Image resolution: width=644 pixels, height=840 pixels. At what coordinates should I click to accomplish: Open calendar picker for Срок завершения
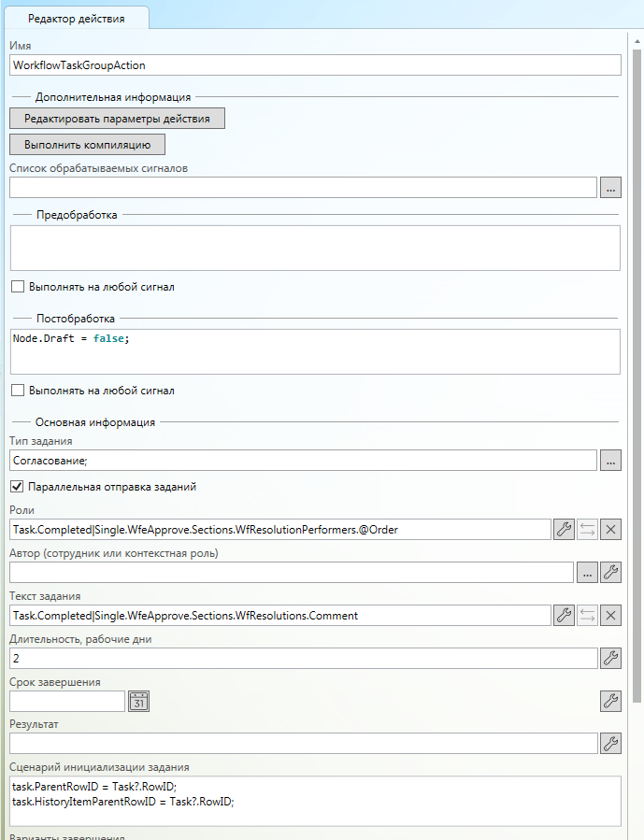click(x=138, y=701)
